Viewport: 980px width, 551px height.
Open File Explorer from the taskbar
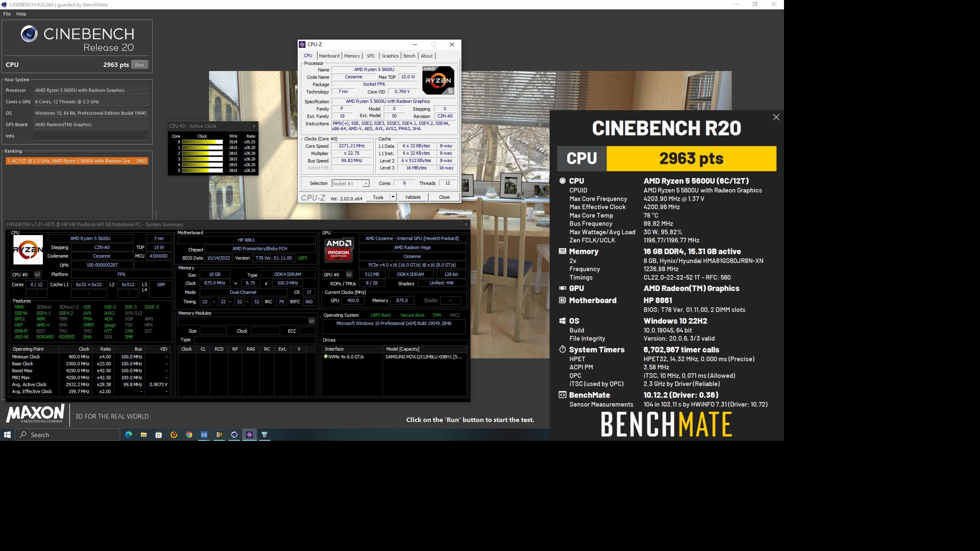(144, 435)
